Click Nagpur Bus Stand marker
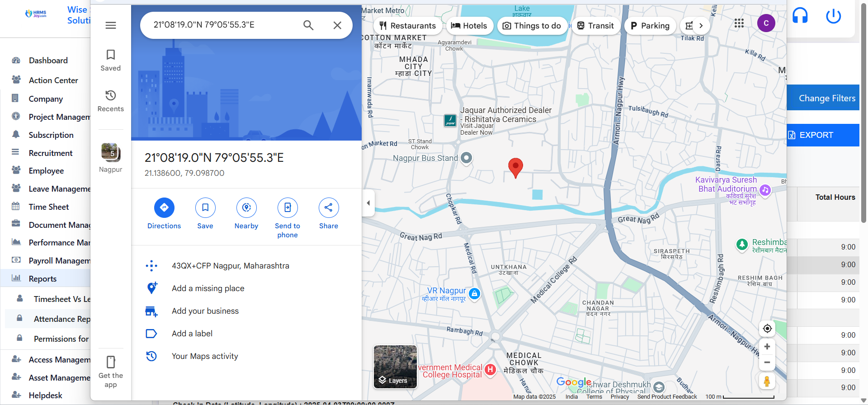This screenshot has height=405, width=868. click(466, 158)
